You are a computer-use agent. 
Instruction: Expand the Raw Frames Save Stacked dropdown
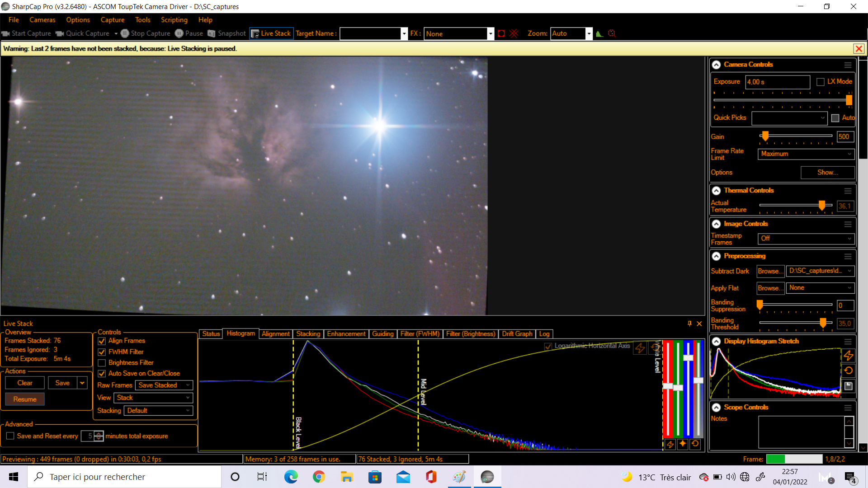click(164, 385)
